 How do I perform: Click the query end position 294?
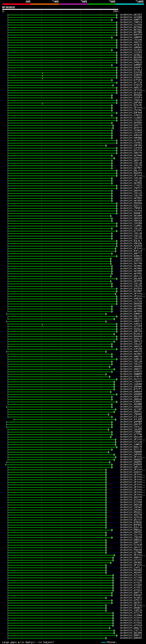pyautogui.click(x=115, y=11)
